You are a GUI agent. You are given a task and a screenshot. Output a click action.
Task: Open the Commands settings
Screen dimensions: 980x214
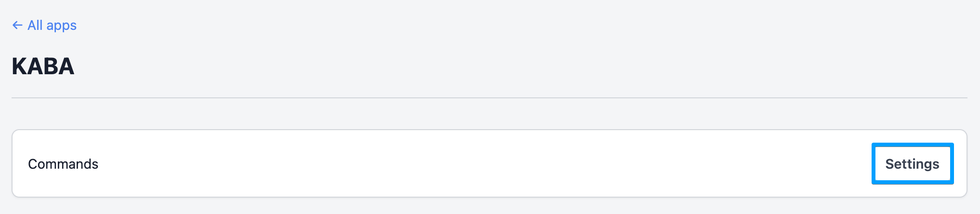click(912, 164)
